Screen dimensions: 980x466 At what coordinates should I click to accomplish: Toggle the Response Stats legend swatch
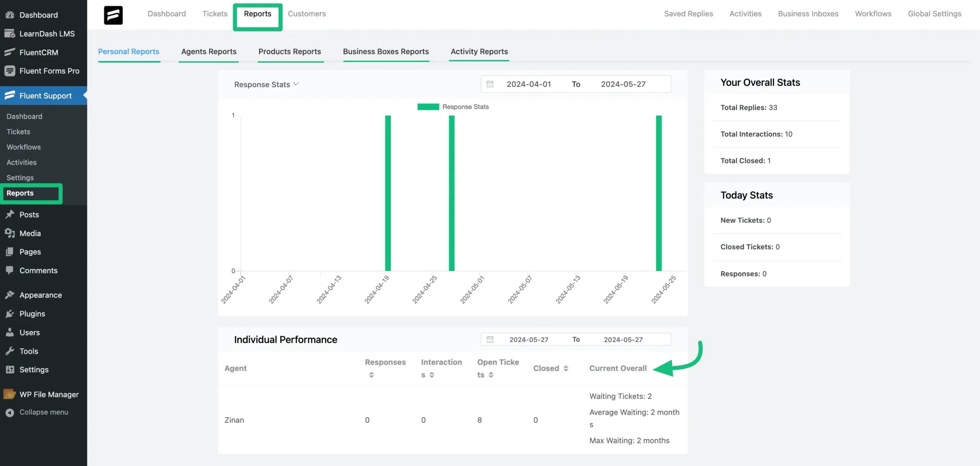[x=428, y=107]
